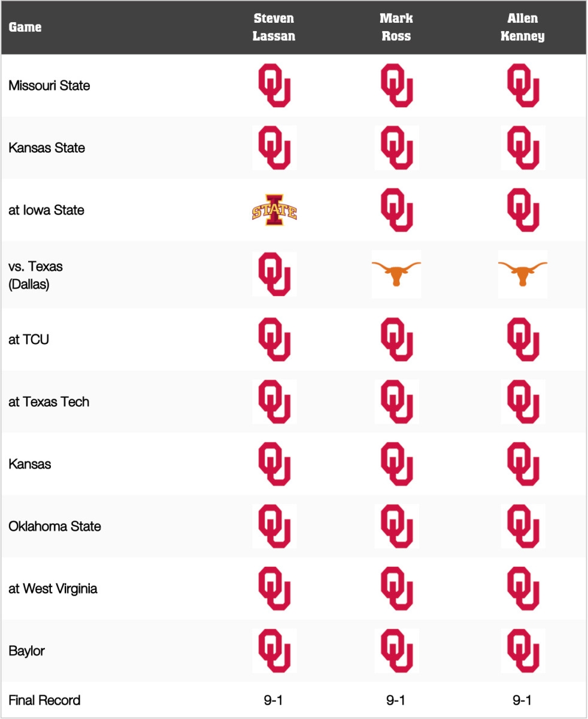Click Steven Lassan's Iowa State logo pick

pyautogui.click(x=274, y=210)
